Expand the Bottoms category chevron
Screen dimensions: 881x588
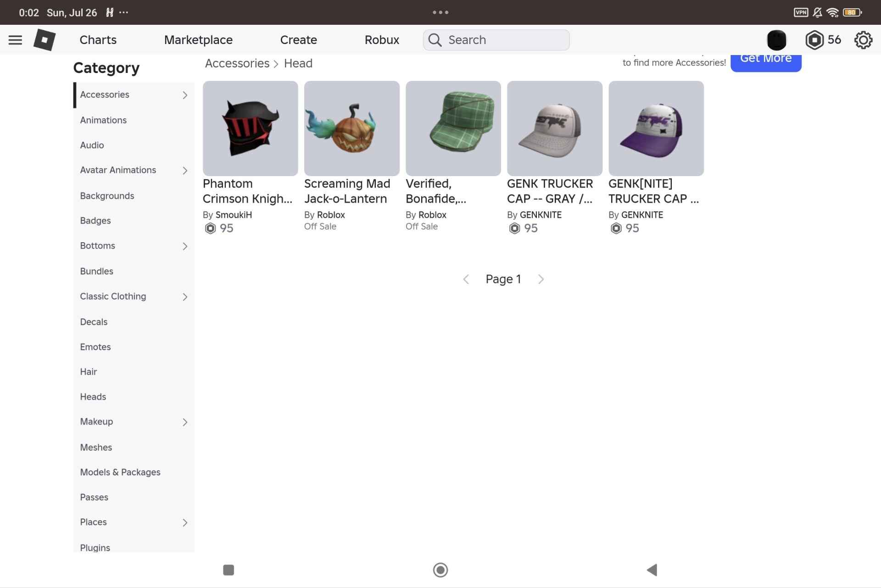(x=185, y=246)
